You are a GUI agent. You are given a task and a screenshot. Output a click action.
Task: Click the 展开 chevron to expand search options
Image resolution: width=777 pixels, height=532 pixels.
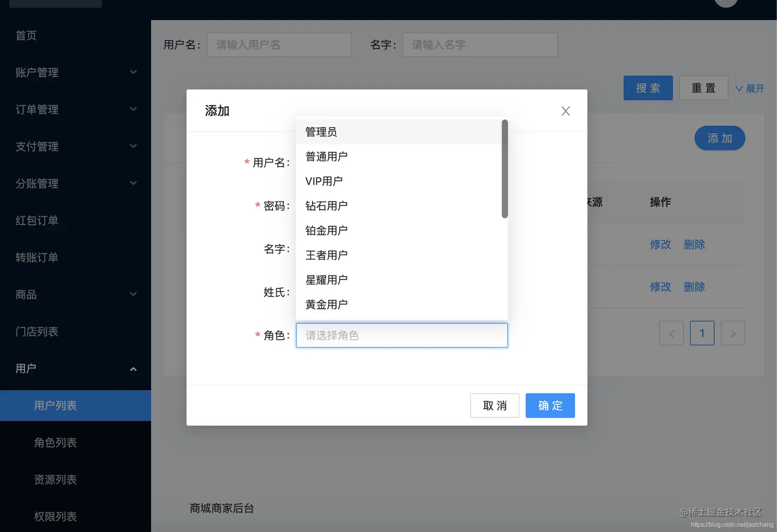750,88
